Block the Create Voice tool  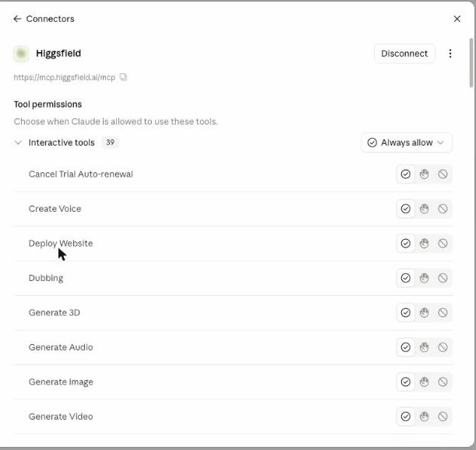pos(443,209)
